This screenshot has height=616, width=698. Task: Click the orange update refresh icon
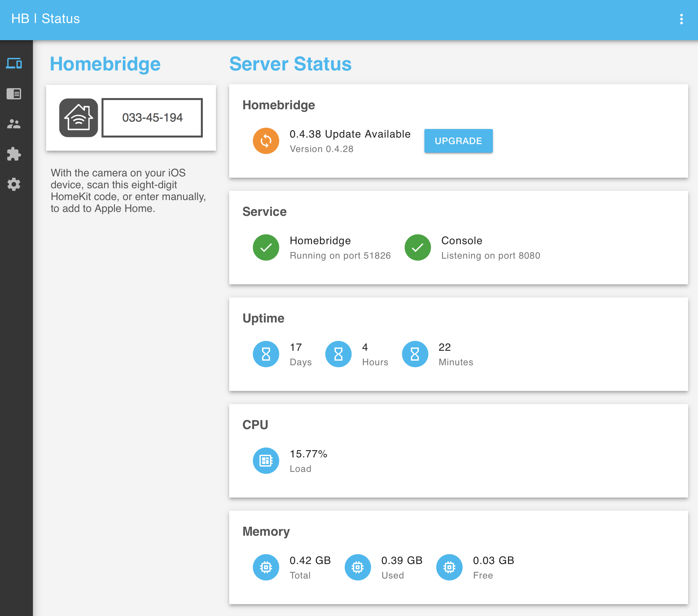click(266, 141)
